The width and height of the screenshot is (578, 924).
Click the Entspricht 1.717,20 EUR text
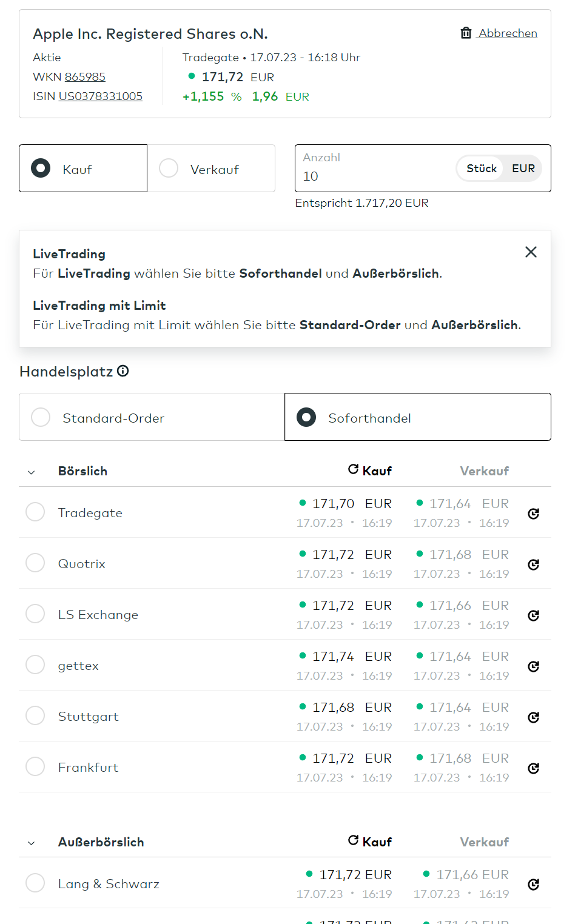362,203
